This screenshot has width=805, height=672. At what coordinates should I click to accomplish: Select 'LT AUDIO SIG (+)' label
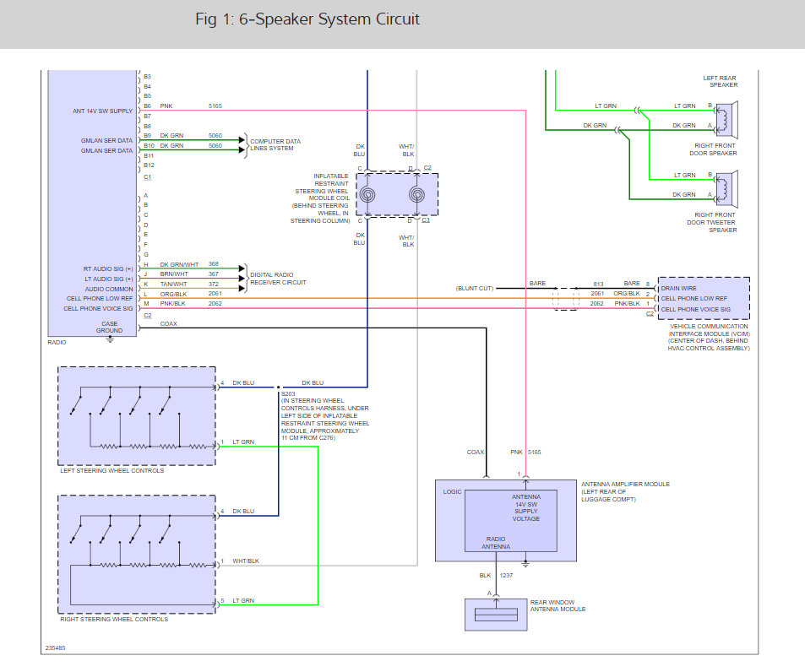pos(109,279)
